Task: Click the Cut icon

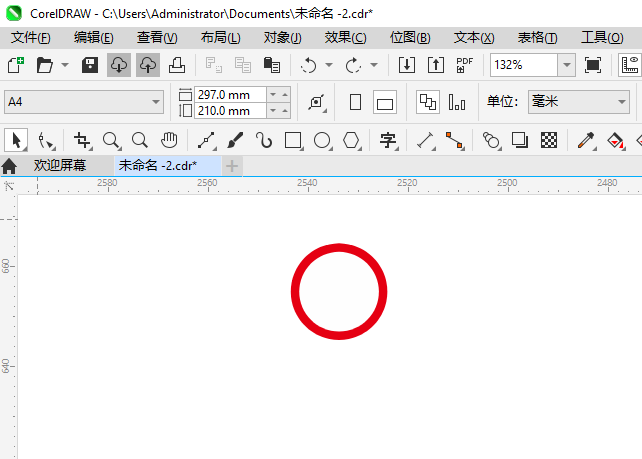Action: (214, 65)
